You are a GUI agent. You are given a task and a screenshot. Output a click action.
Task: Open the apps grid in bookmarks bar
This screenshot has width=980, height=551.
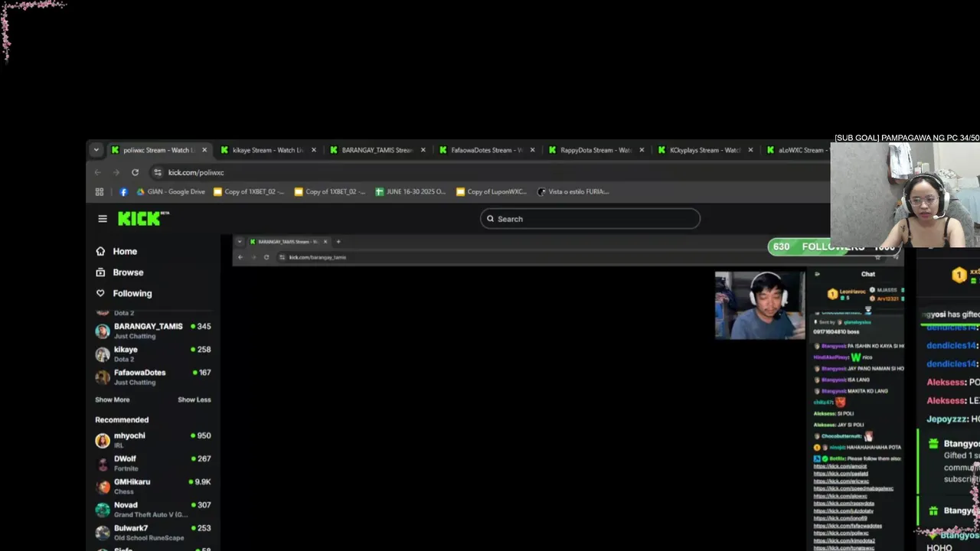tap(100, 191)
